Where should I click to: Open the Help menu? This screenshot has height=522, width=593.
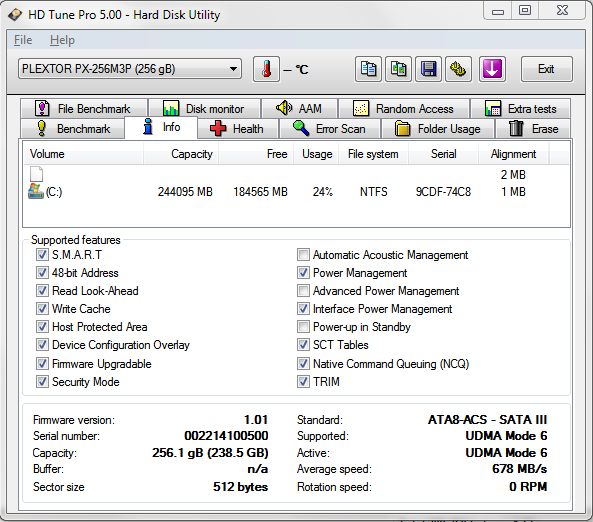pyautogui.click(x=62, y=40)
